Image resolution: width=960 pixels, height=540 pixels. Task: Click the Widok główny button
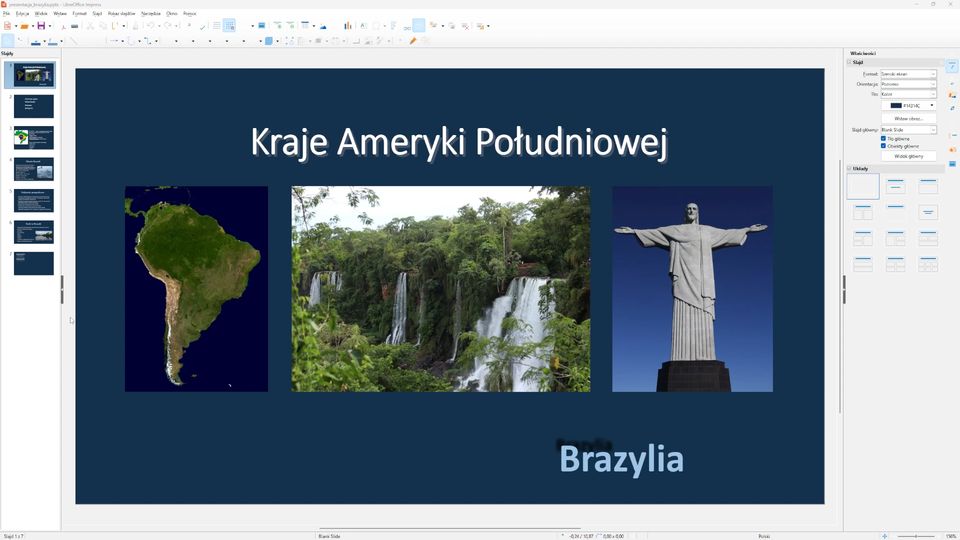(x=908, y=156)
